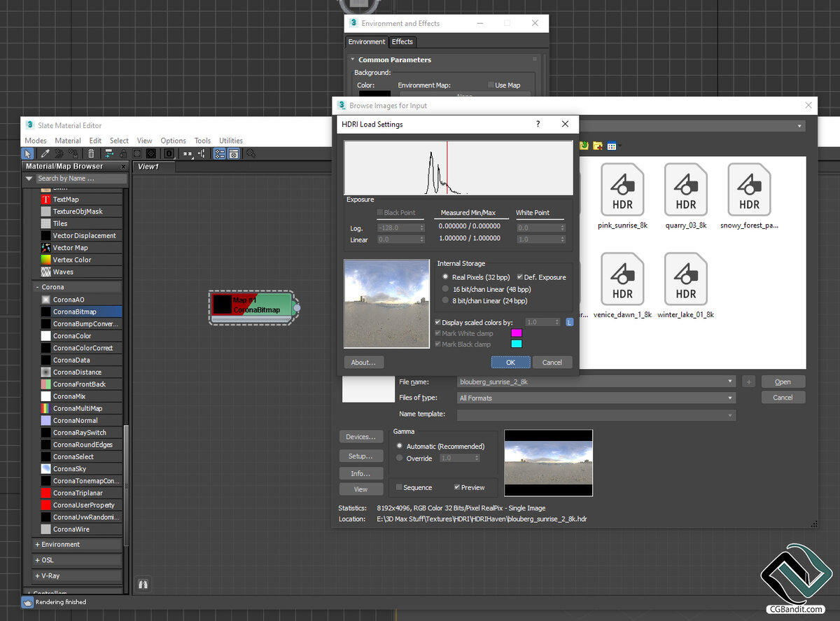Viewport: 840px width, 621px height.
Task: Open the Name template dropdown
Action: tap(731, 414)
